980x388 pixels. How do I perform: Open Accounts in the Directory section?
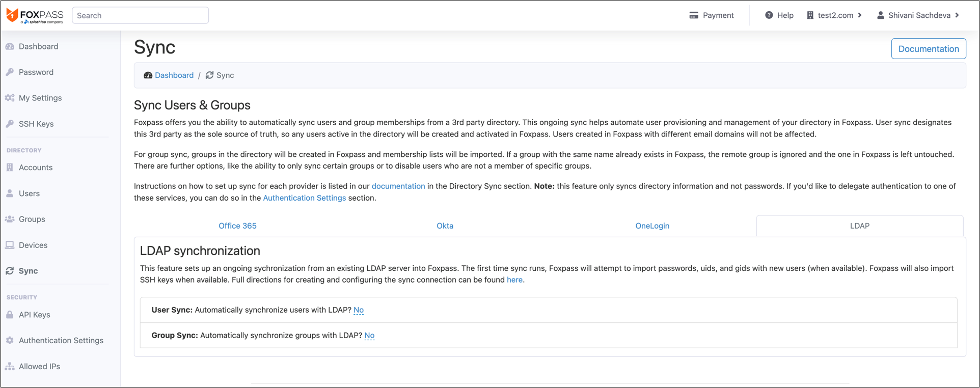tap(36, 167)
